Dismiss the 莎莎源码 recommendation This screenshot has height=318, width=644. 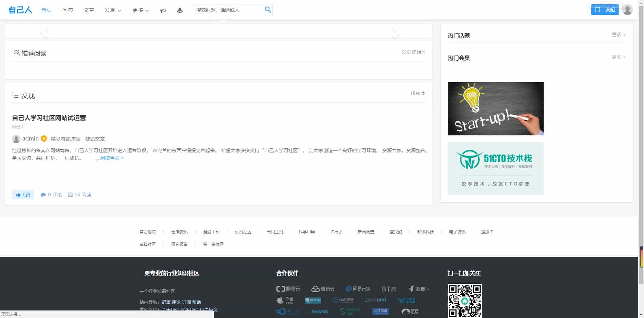point(423,52)
